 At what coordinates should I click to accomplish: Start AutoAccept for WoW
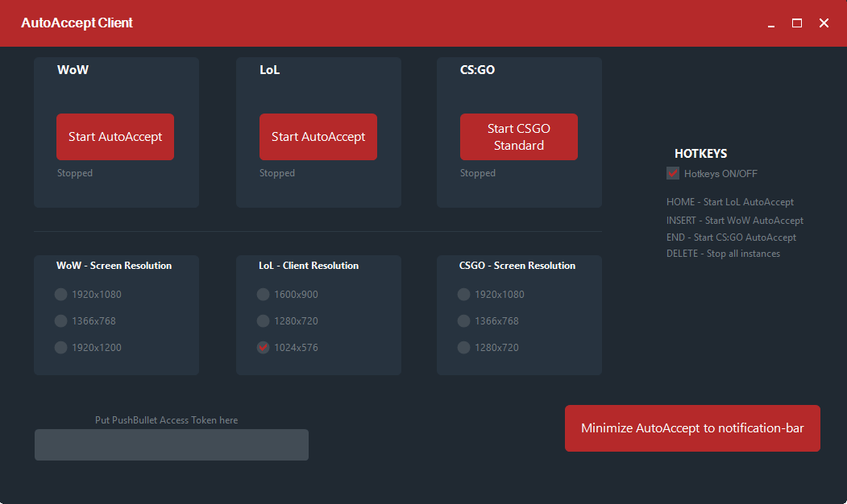pos(115,137)
